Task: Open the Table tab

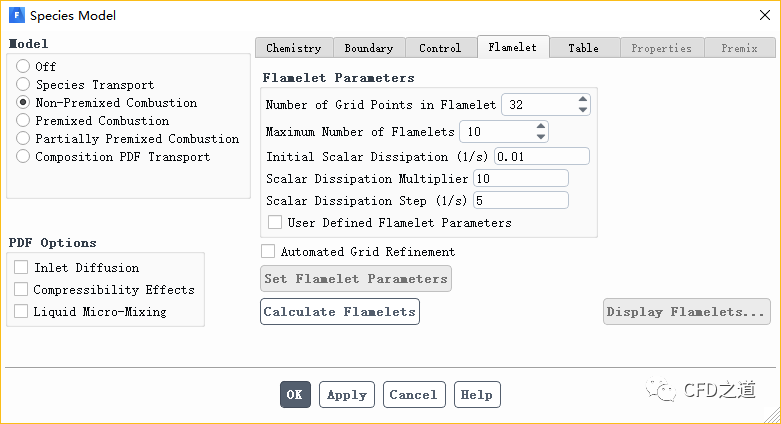Action: pyautogui.click(x=583, y=48)
